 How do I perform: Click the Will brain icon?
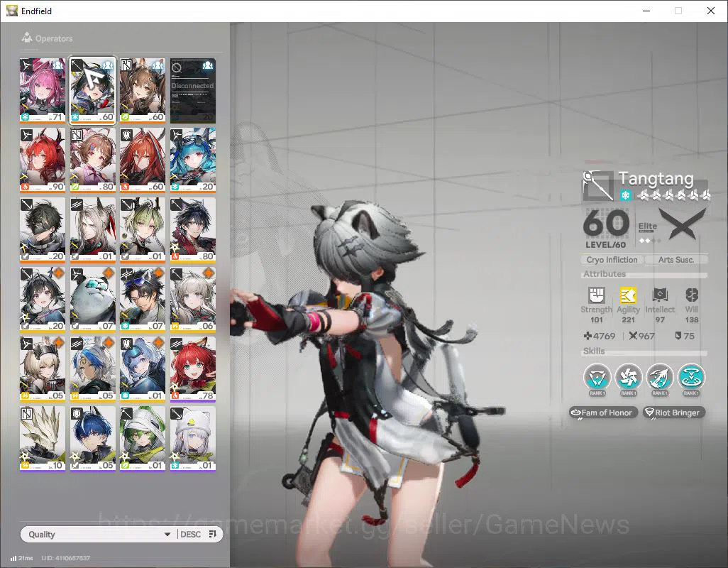point(692,295)
